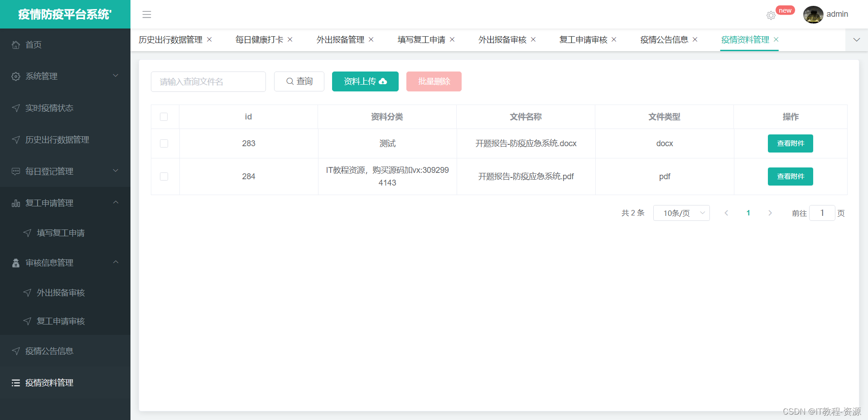Select the 系统管理 gear icon
Image resolution: width=868 pixels, height=420 pixels.
tap(15, 76)
